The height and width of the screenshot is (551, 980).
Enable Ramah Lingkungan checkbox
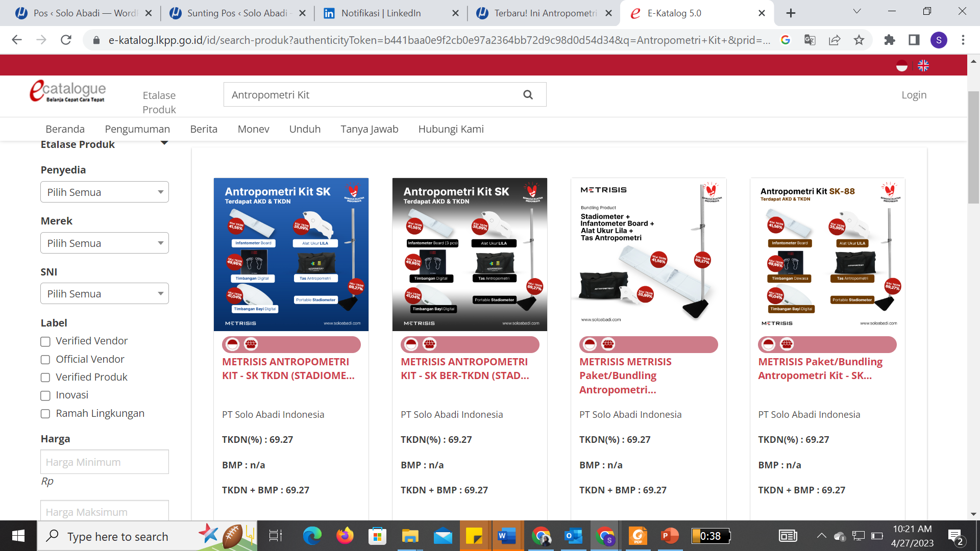(45, 414)
